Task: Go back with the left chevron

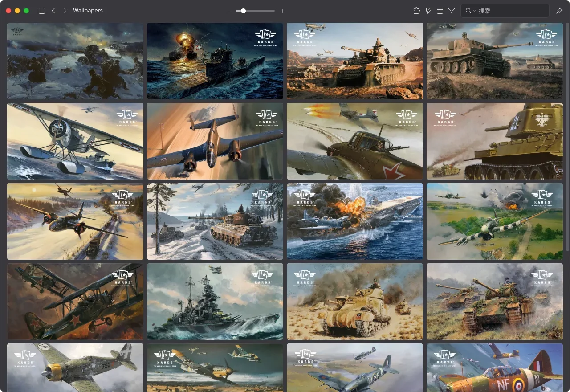Action: [53, 11]
